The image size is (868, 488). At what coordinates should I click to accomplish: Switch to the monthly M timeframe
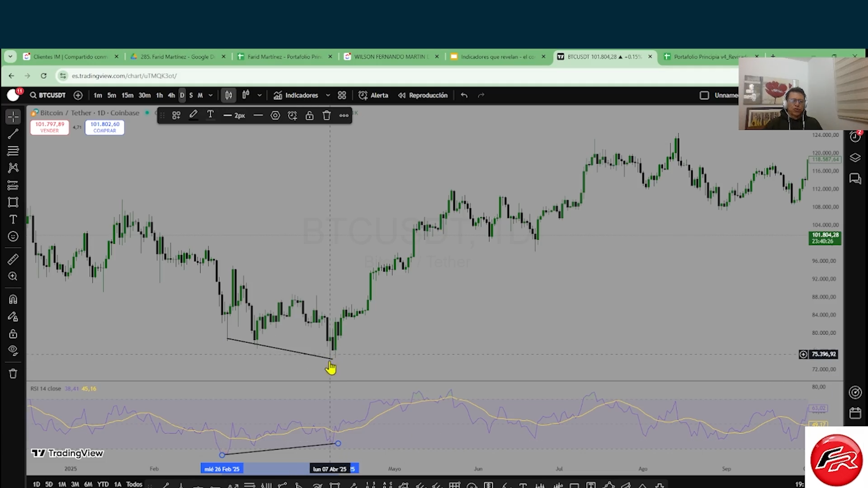(x=200, y=95)
